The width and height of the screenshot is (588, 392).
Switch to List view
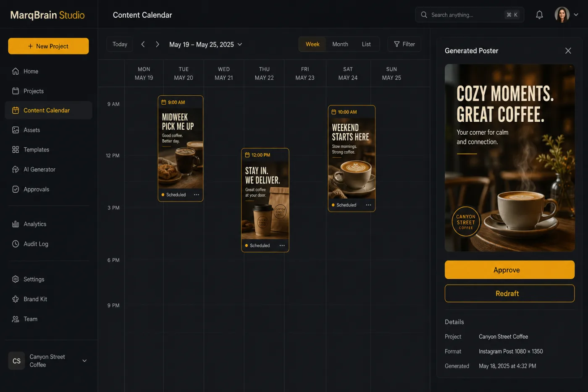[x=366, y=44]
